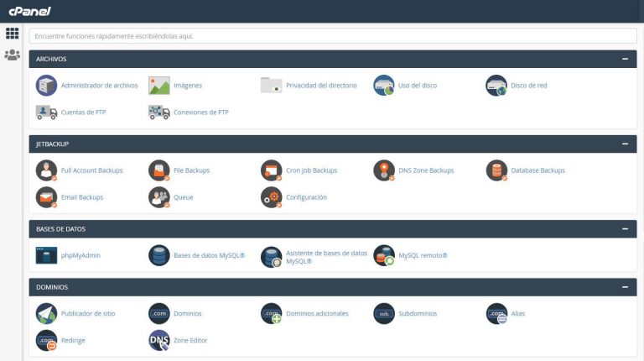The image size is (644, 361).
Task: Follow the Alias link
Action: click(x=517, y=314)
